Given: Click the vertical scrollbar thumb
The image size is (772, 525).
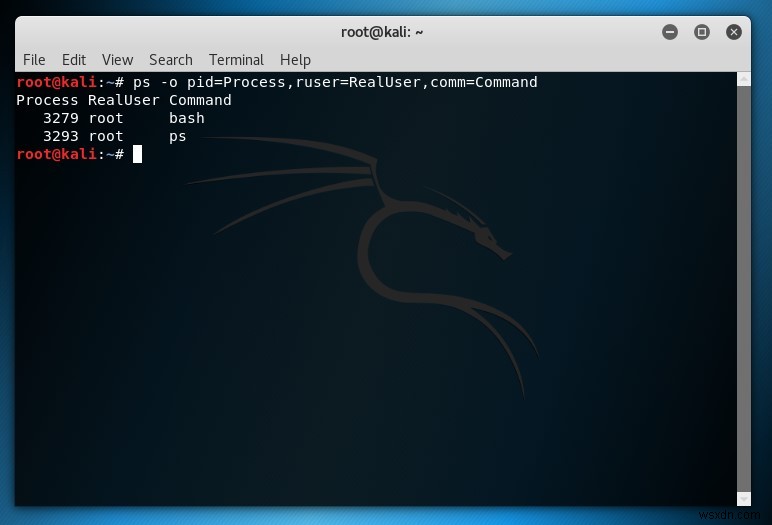Looking at the screenshot, I should pyautogui.click(x=743, y=289).
